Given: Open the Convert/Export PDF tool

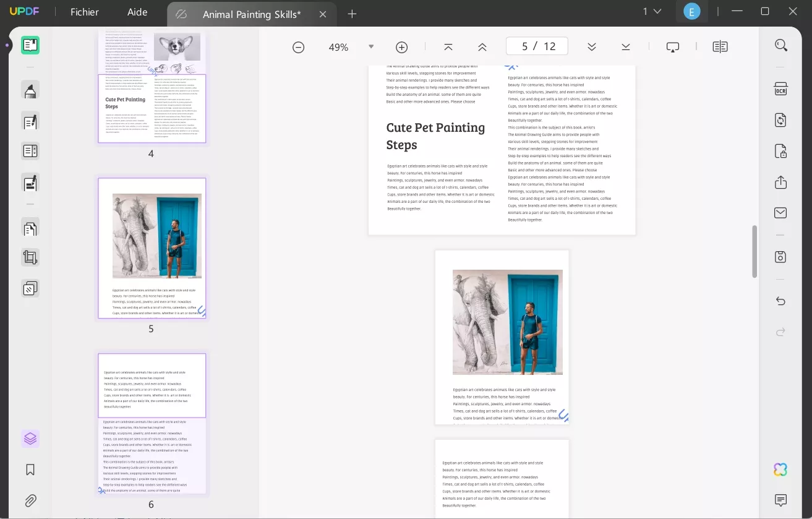Looking at the screenshot, I should [780, 120].
